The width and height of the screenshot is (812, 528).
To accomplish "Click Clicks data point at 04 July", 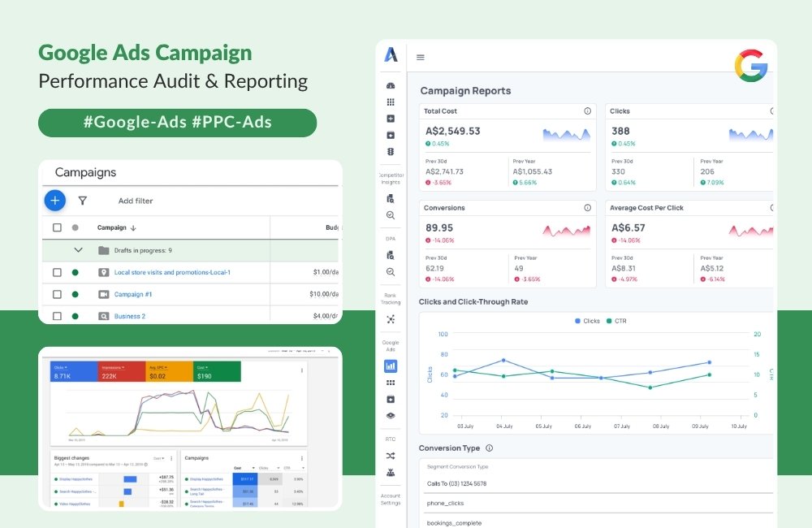I will (503, 360).
